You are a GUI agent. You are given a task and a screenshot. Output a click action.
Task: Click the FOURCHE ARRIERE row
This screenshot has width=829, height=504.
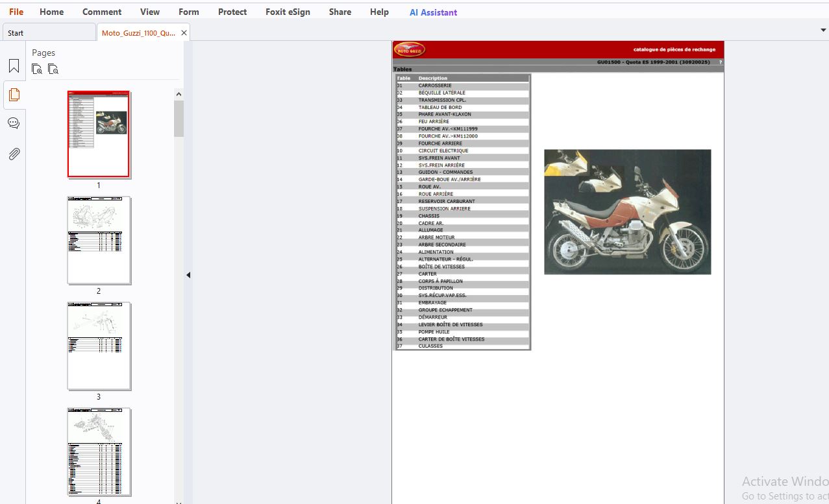click(463, 143)
